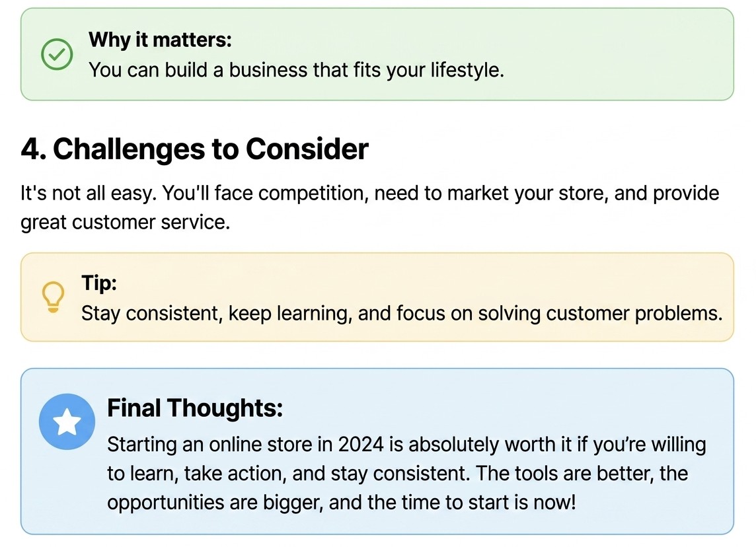The height and width of the screenshot is (547, 756).
Task: Click the 'Final Thoughts:' heading
Action: coord(195,408)
